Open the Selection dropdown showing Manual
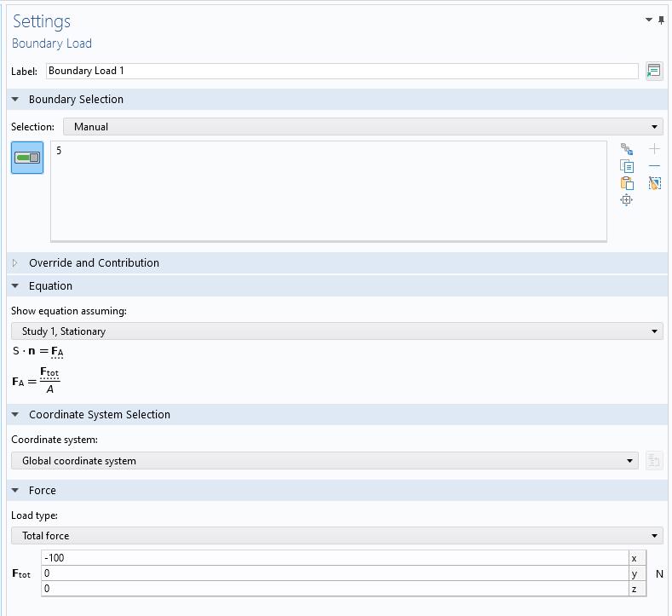This screenshot has width=672, height=616. [363, 127]
